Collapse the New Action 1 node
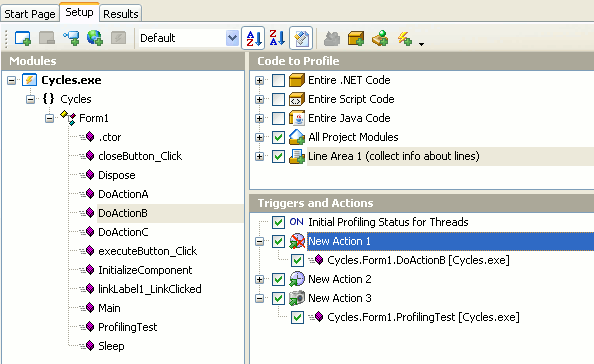Viewport: 594px width, 364px height. click(x=259, y=241)
